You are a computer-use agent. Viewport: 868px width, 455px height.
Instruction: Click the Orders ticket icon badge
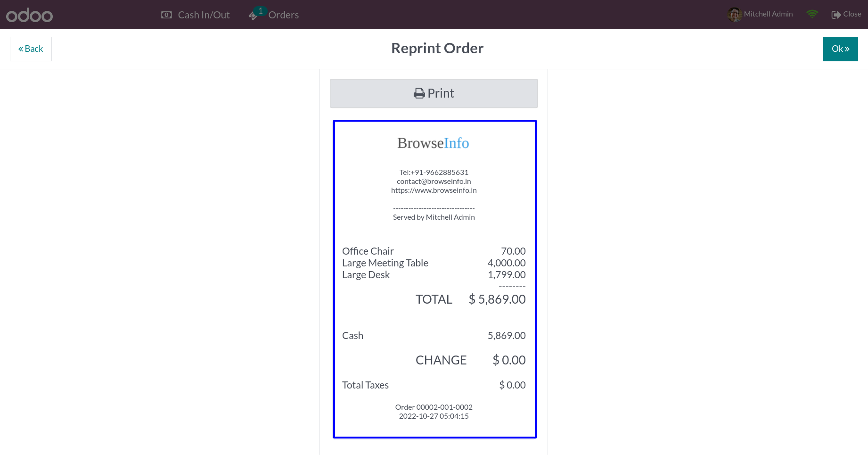coord(257,13)
